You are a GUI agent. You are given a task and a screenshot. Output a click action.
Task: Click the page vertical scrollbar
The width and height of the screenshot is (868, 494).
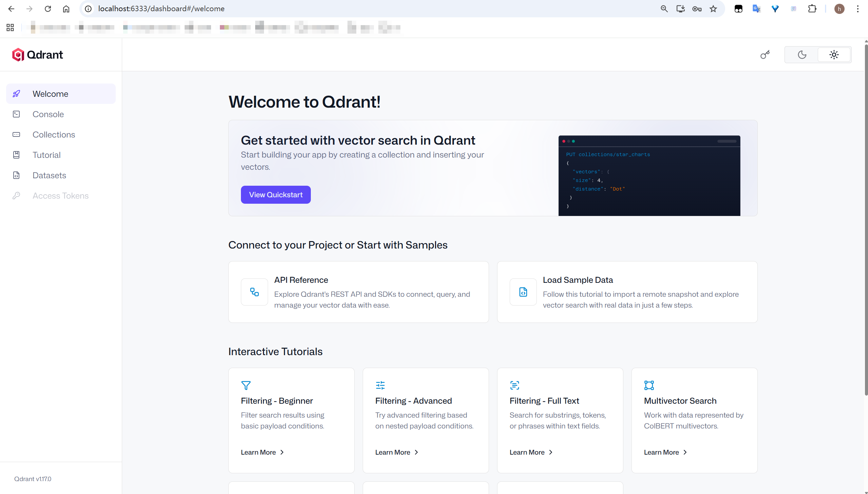(x=866, y=217)
